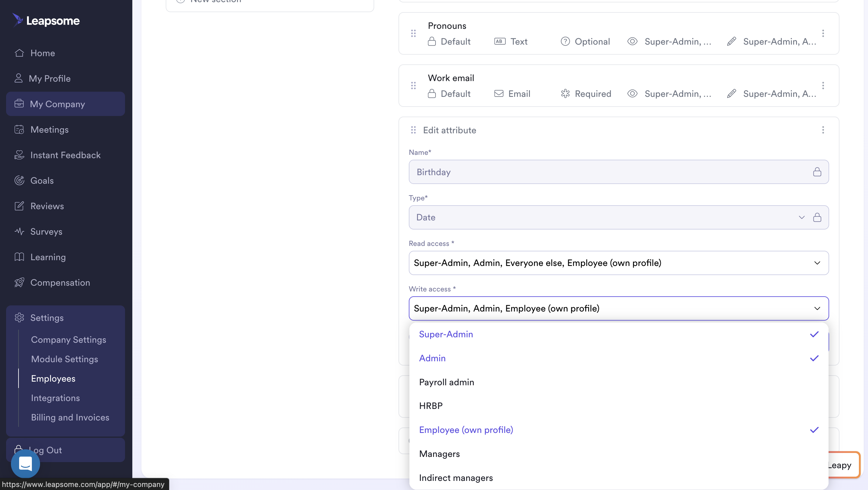The width and height of the screenshot is (868, 490).
Task: Deselect Employee (own profile) option
Action: 619,430
